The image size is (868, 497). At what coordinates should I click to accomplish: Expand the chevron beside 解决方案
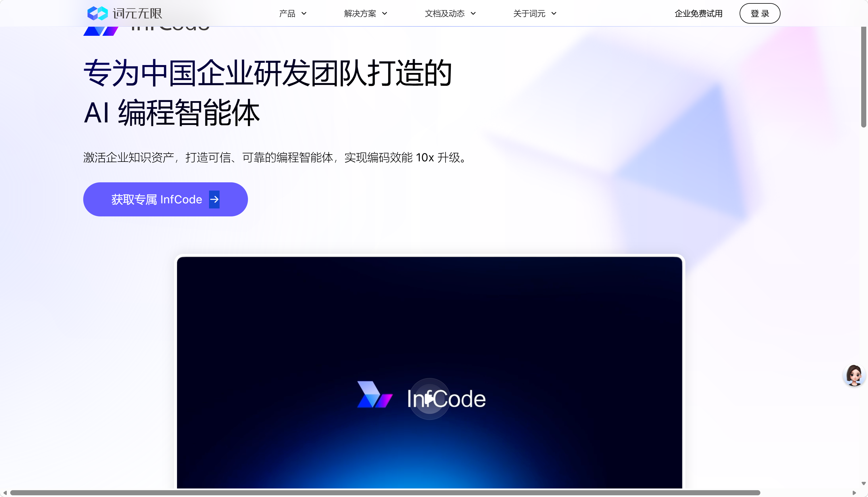pos(385,14)
